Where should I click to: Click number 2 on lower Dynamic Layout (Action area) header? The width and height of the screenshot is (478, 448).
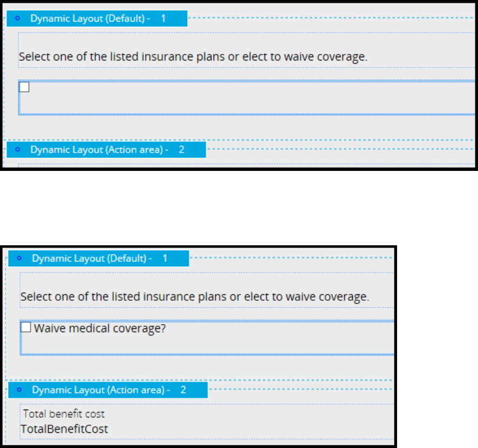point(183,389)
